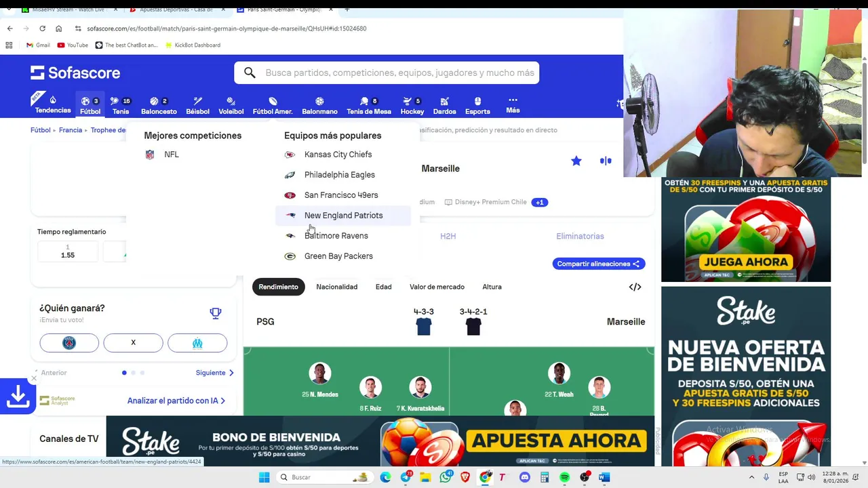Screen dimensions: 868x488
Task: Open the Esports section
Action: pos(477,105)
